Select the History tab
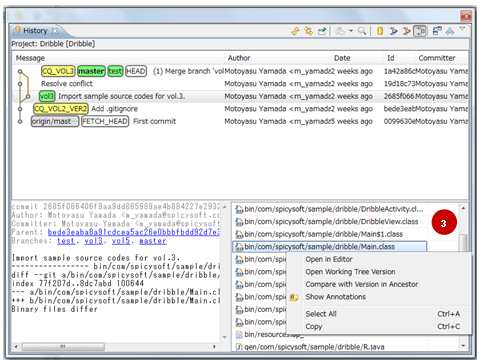The height and width of the screenshot is (364, 482). tap(35, 31)
